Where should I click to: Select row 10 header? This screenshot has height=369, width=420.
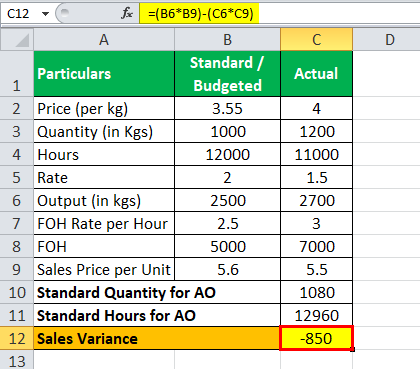[17, 292]
